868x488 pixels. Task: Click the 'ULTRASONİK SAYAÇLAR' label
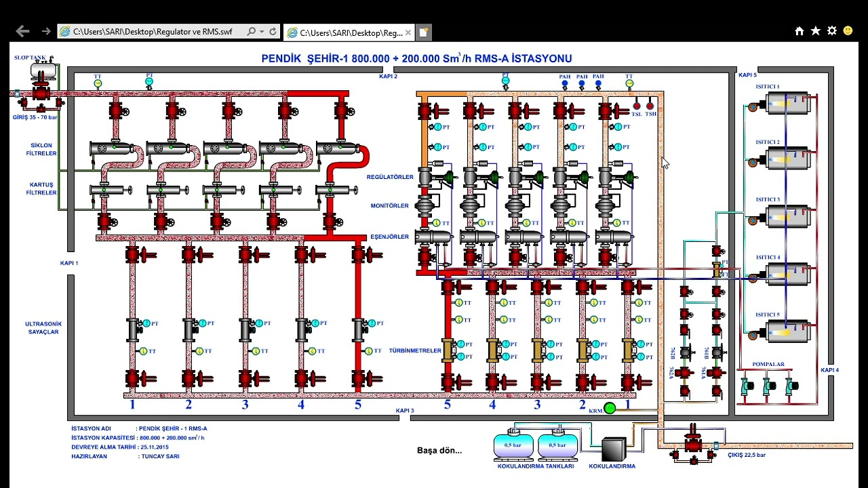pos(43,328)
